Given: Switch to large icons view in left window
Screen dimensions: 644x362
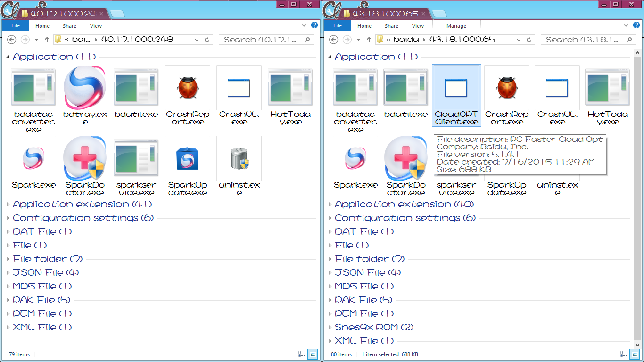Looking at the screenshot, I should pos(312,354).
